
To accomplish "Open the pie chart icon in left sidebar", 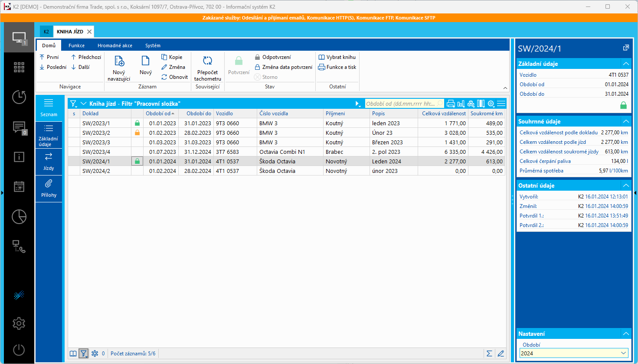I will [x=19, y=217].
